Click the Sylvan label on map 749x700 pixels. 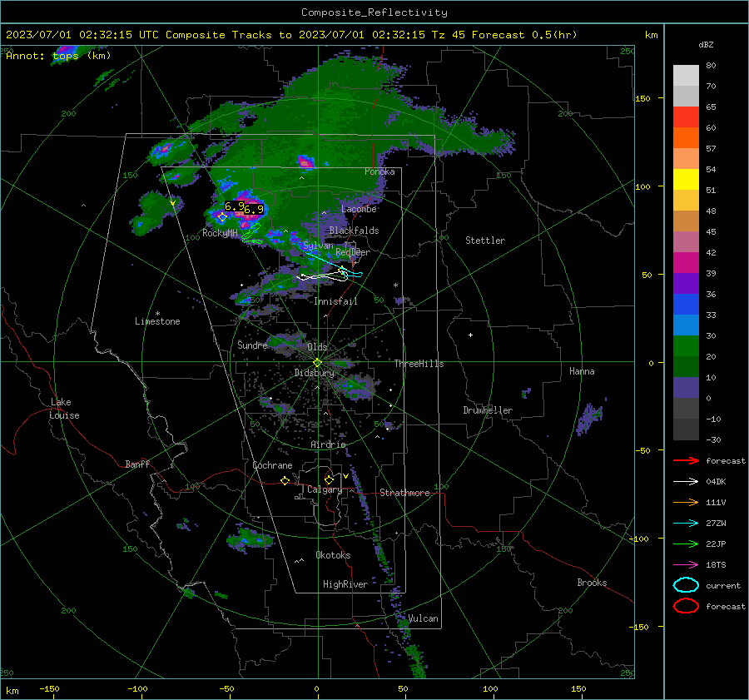point(318,246)
